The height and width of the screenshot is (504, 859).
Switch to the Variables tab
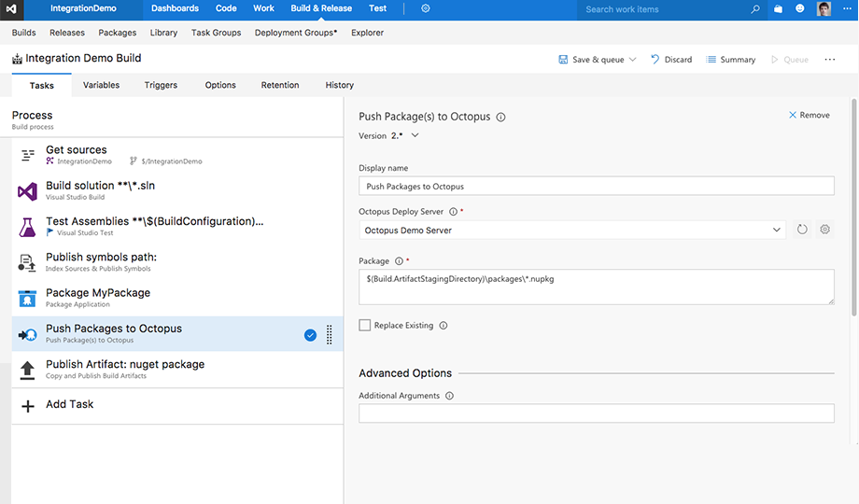click(x=102, y=85)
